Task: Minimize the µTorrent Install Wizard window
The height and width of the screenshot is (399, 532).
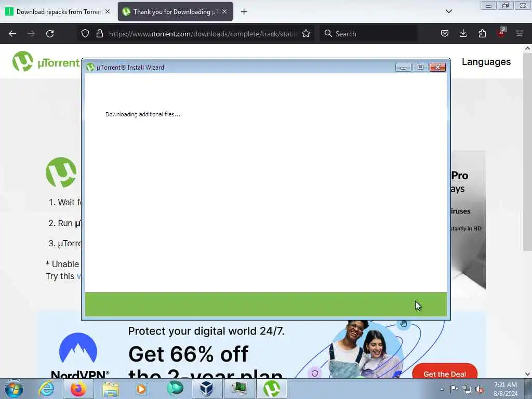Action: coord(403,68)
